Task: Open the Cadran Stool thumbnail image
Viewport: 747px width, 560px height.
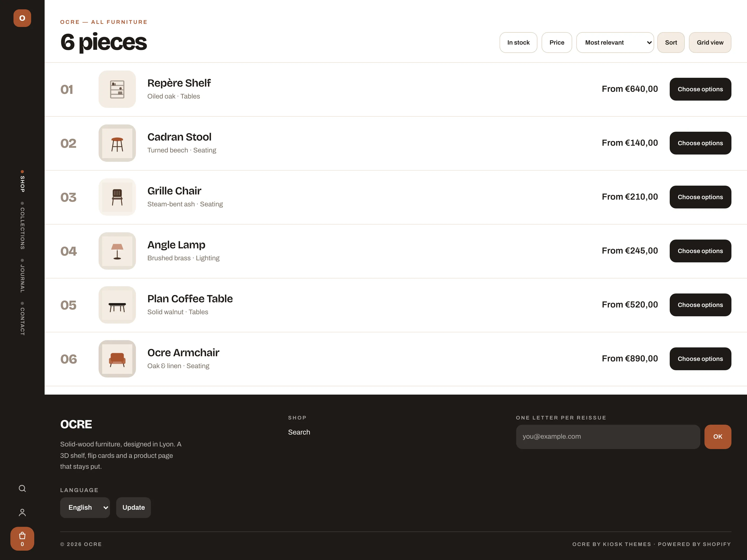Action: (x=117, y=143)
